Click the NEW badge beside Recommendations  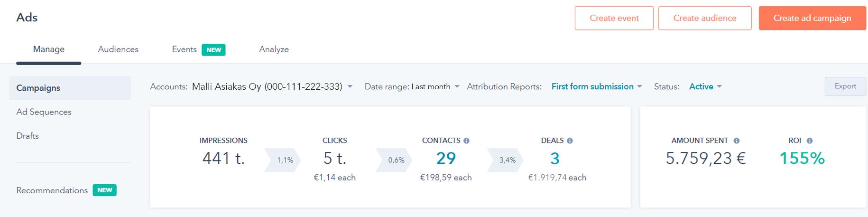(x=104, y=190)
